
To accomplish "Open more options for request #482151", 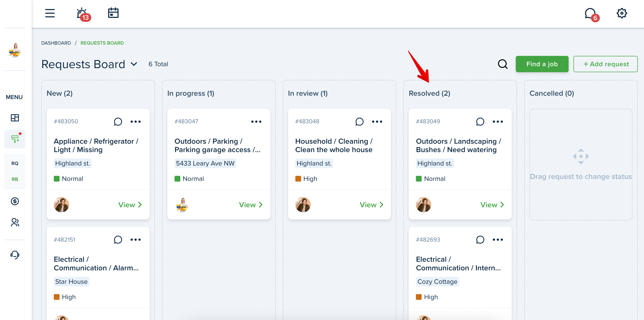I will coord(135,240).
